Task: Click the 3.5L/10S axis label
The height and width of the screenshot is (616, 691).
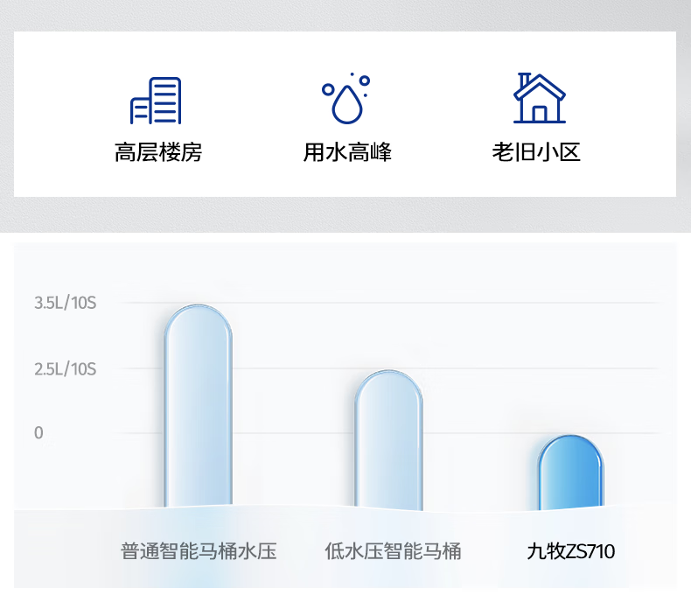Action: coord(65,304)
